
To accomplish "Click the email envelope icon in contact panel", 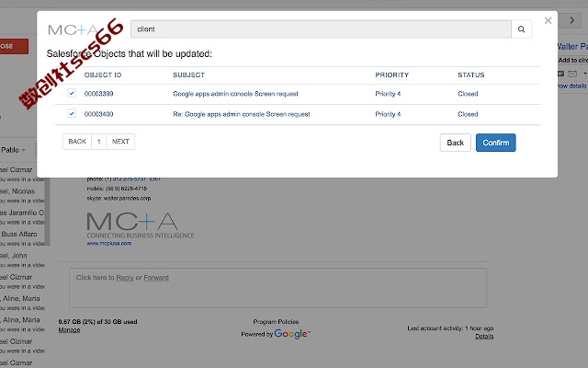I will click(x=572, y=74).
